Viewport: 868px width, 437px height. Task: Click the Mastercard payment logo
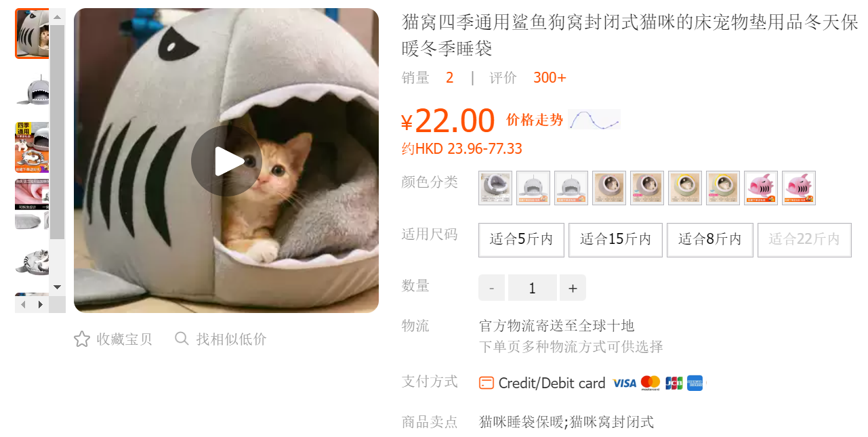(650, 383)
